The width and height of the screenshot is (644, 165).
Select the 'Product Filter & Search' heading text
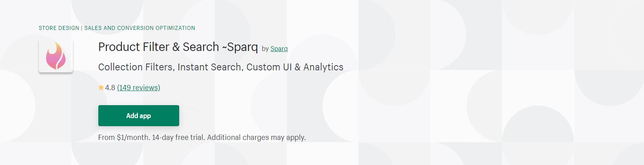159,47
